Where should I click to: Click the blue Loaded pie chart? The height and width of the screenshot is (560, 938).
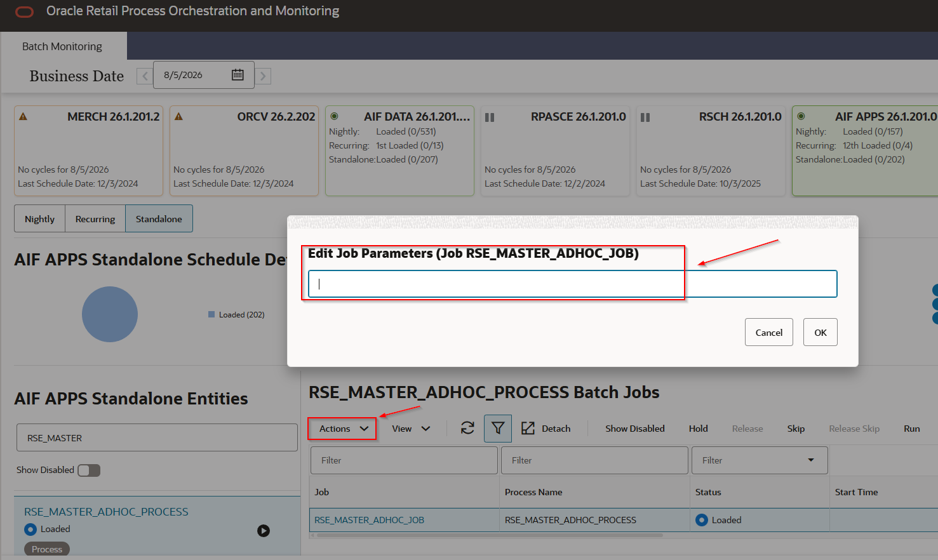[x=110, y=314]
